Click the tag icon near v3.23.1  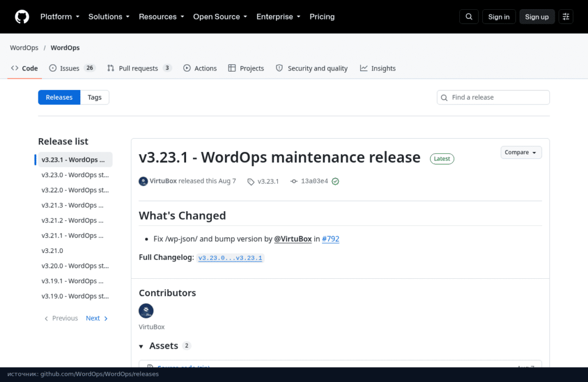tap(251, 182)
